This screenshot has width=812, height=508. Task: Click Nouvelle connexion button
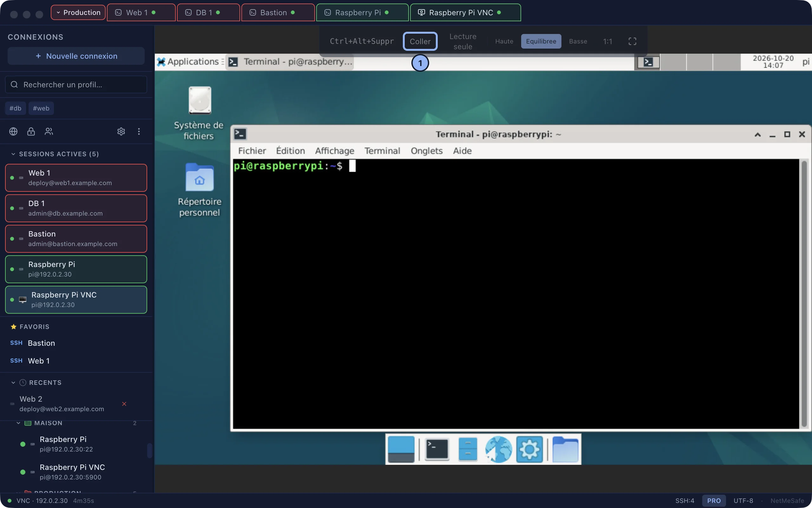pyautogui.click(x=76, y=56)
